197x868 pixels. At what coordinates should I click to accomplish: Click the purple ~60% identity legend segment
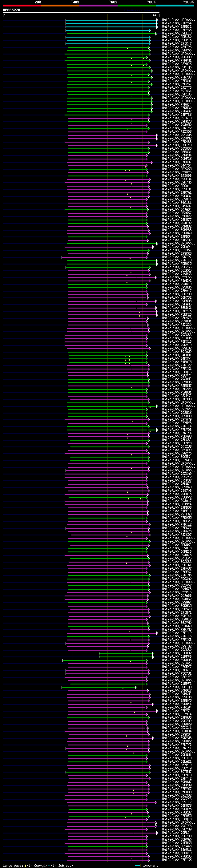(98, 6)
